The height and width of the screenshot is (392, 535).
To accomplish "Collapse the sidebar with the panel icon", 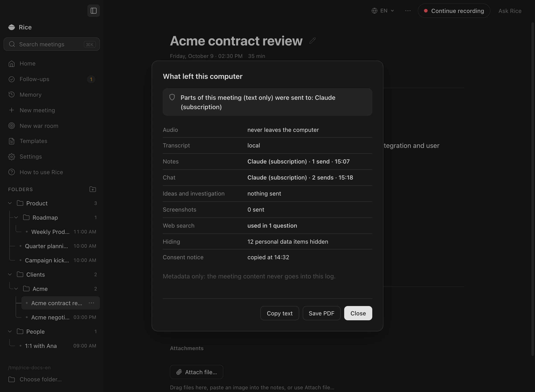I will pyautogui.click(x=94, y=11).
